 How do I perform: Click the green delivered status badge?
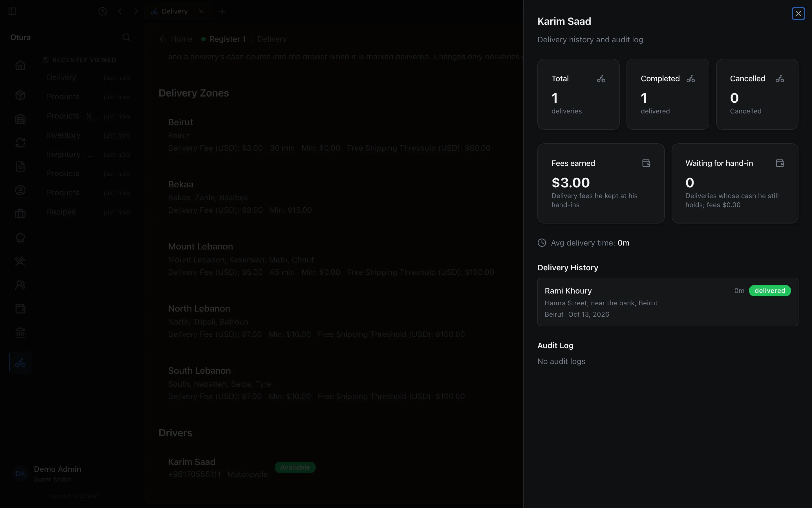[770, 291]
